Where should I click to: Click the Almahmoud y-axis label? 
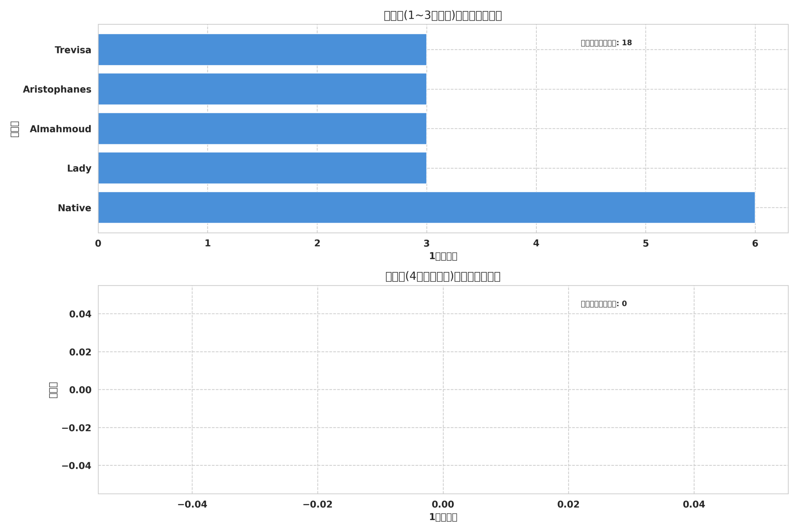click(60, 129)
